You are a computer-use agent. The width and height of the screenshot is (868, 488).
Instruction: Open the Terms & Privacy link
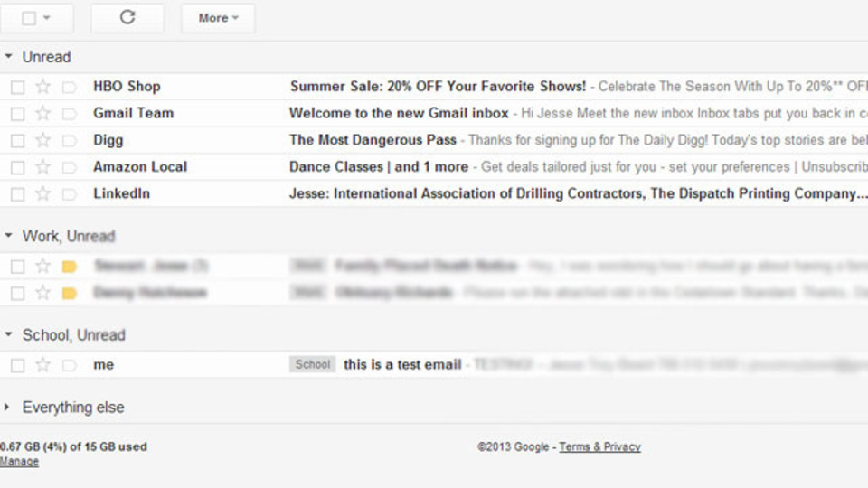(x=599, y=446)
